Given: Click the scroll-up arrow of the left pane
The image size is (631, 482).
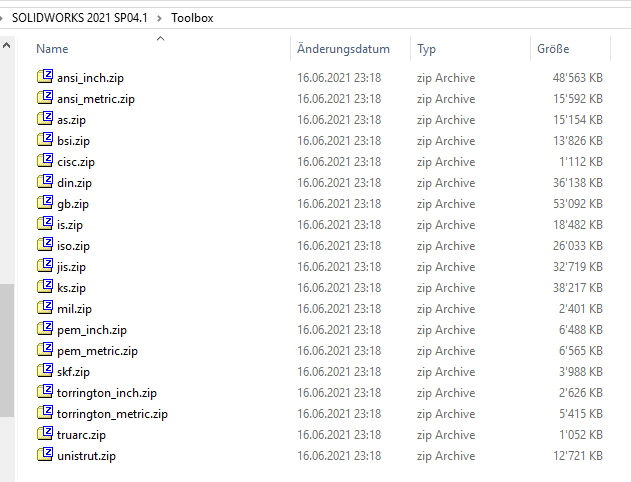Looking at the screenshot, I should click(x=6, y=45).
